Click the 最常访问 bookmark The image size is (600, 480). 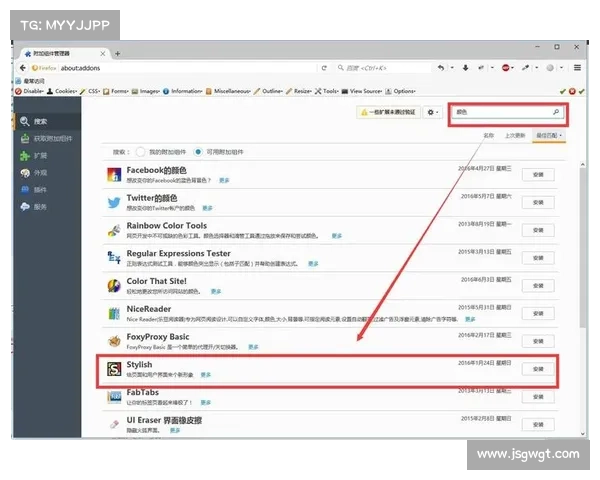point(31,81)
